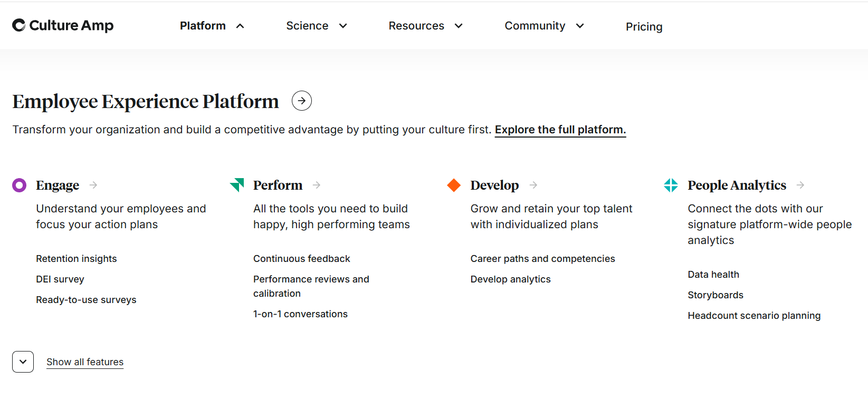
Task: Open the Employee Experience Platform heading
Action: click(x=146, y=101)
